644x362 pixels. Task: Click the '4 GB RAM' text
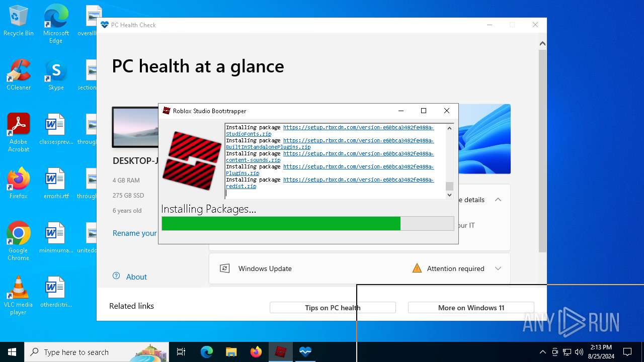(126, 180)
